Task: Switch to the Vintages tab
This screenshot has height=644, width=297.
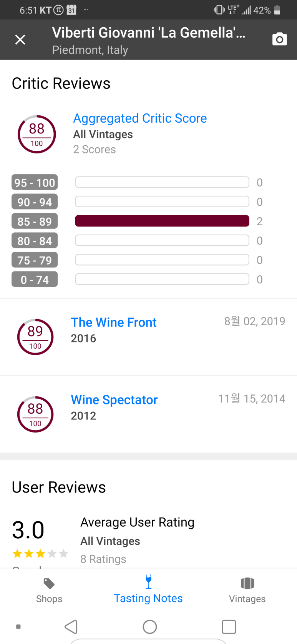Action: [x=247, y=590]
